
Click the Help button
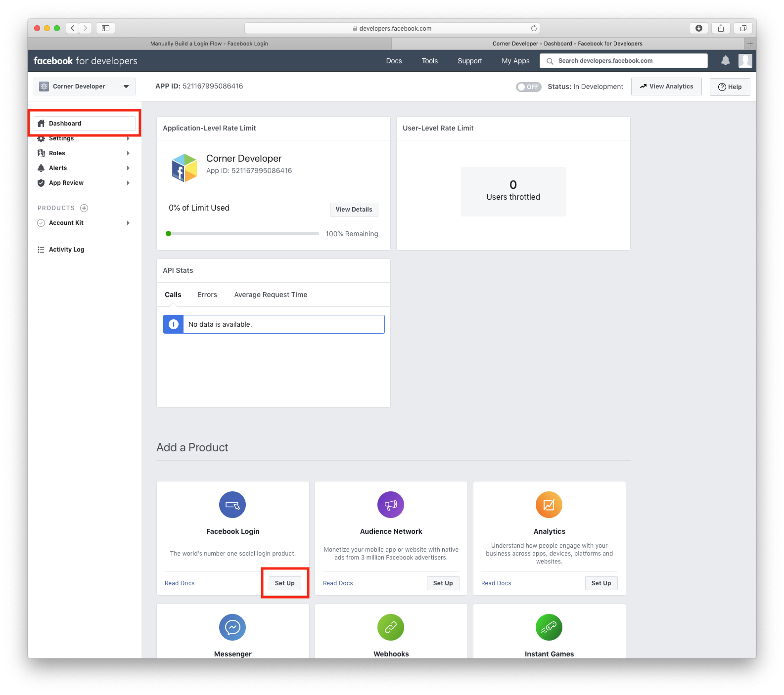coord(730,87)
